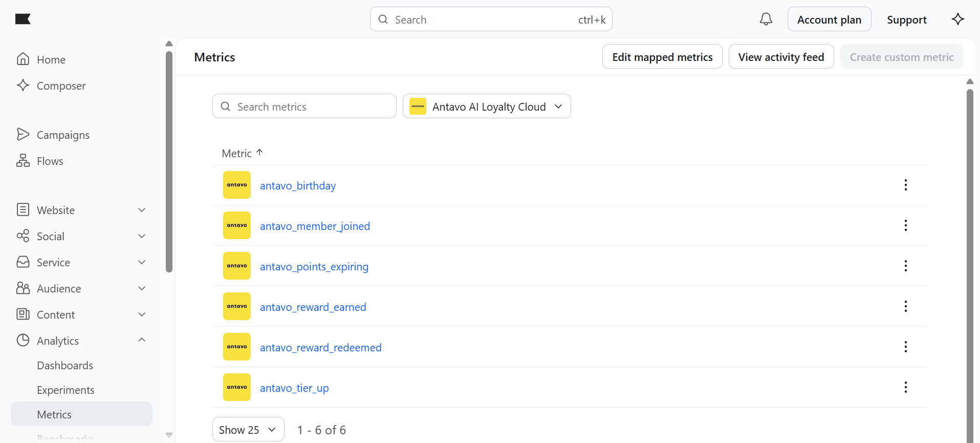Open more options for antavo_tier_up
The image size is (980, 443).
coord(906,387)
